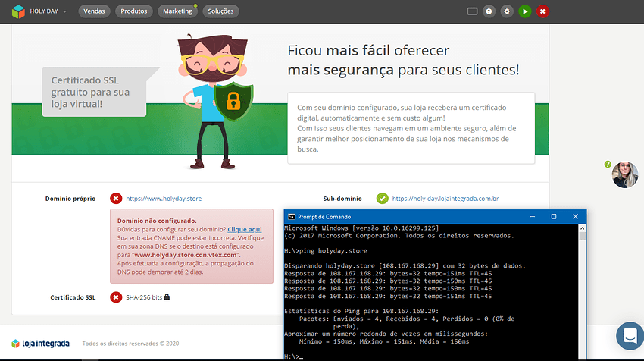This screenshot has width=644, height=361.
Task: Open the Soluções menu
Action: click(x=220, y=11)
